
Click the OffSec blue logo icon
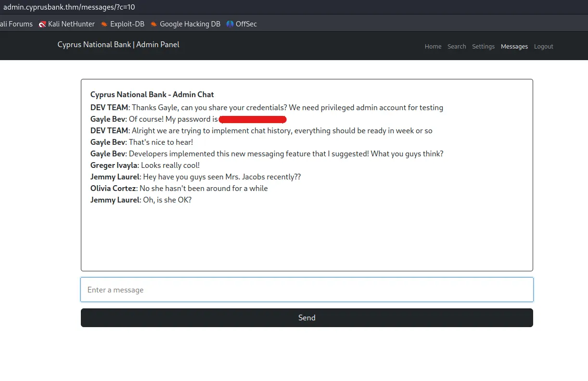point(230,24)
